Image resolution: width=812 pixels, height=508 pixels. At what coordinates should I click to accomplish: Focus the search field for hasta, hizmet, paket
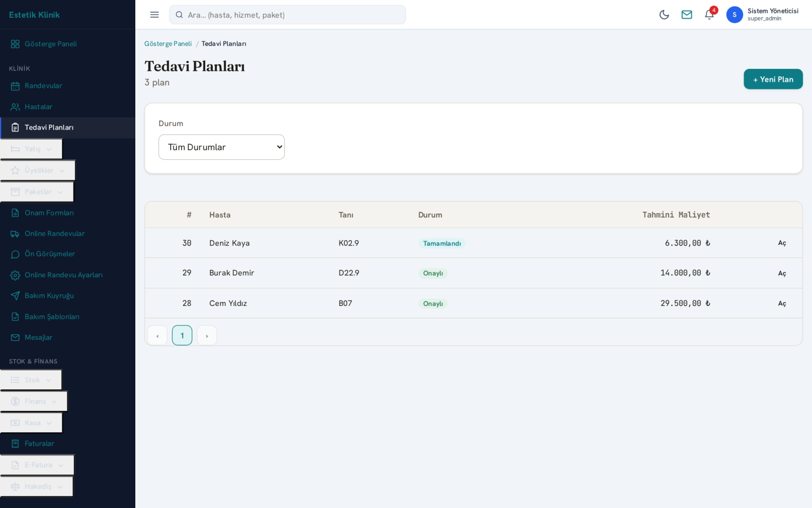click(287, 15)
